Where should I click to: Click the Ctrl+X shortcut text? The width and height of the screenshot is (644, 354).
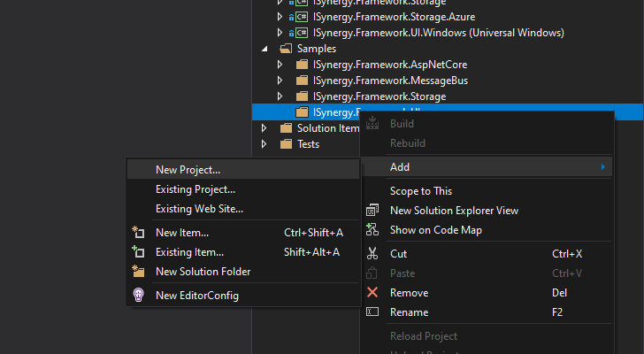tap(567, 254)
